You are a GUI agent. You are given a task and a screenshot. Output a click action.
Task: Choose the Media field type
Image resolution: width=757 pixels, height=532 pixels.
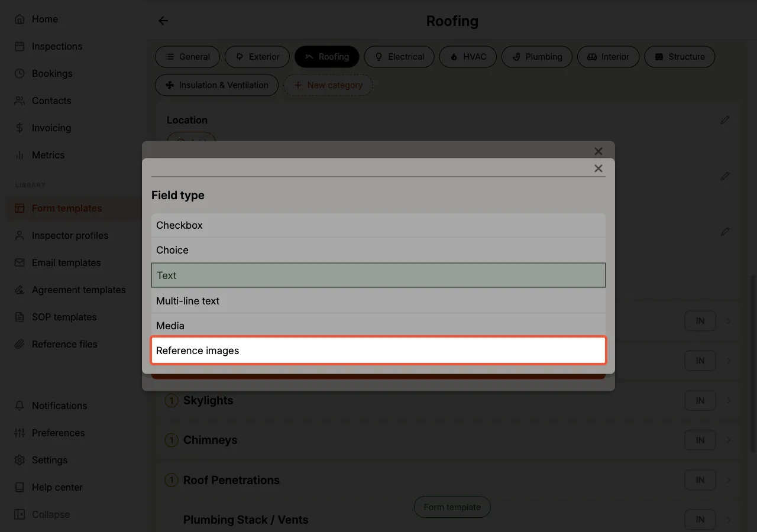(378, 326)
